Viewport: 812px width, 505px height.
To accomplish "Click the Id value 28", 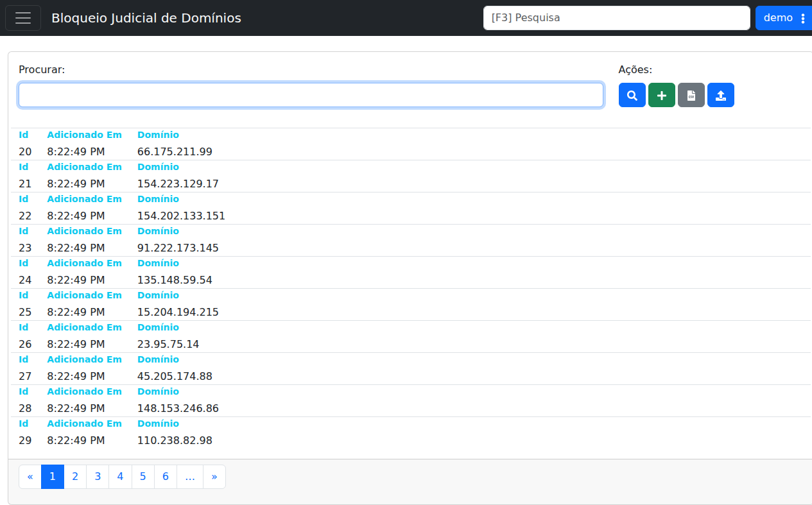I will (25, 409).
